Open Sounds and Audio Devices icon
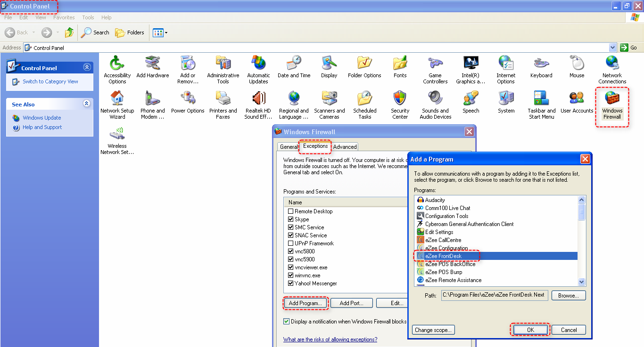This screenshot has width=644, height=347. (435, 98)
